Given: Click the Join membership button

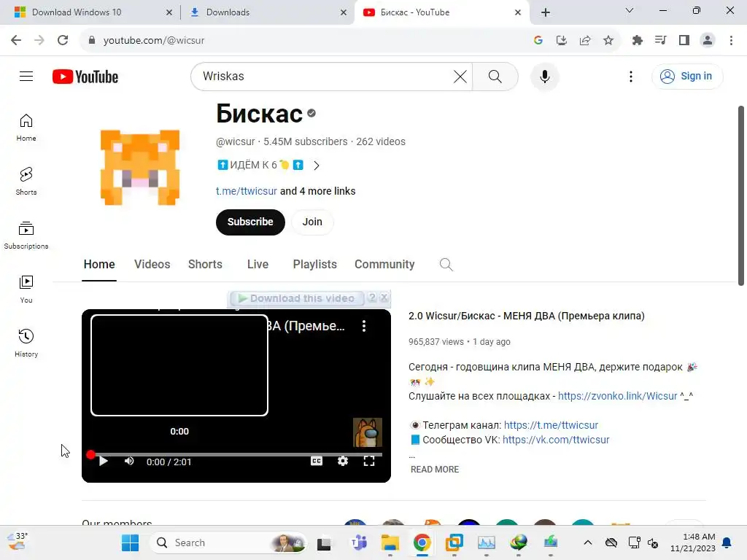Looking at the screenshot, I should pyautogui.click(x=312, y=222).
